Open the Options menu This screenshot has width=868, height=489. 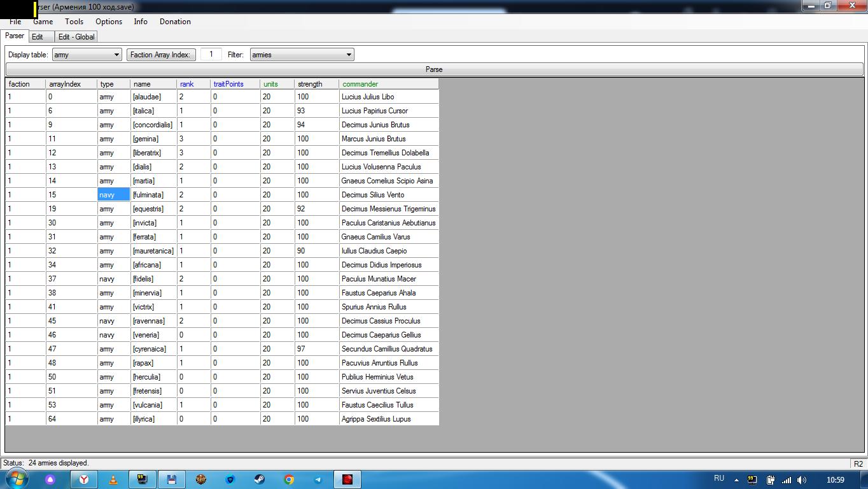tap(109, 22)
